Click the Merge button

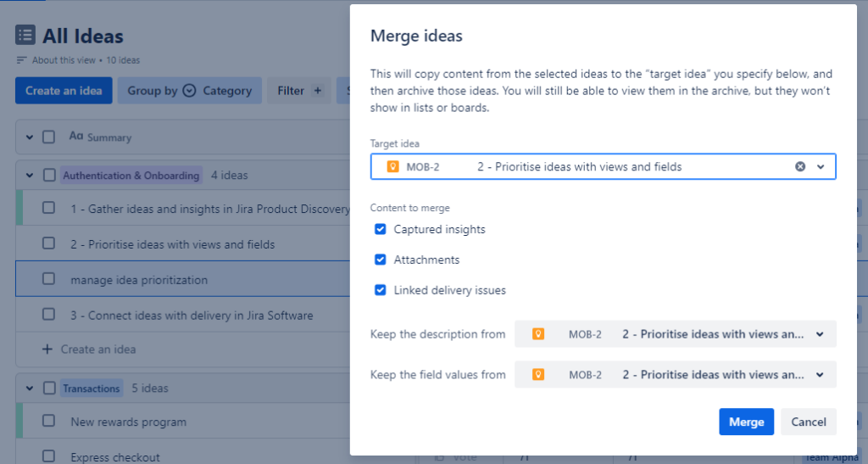tap(746, 422)
